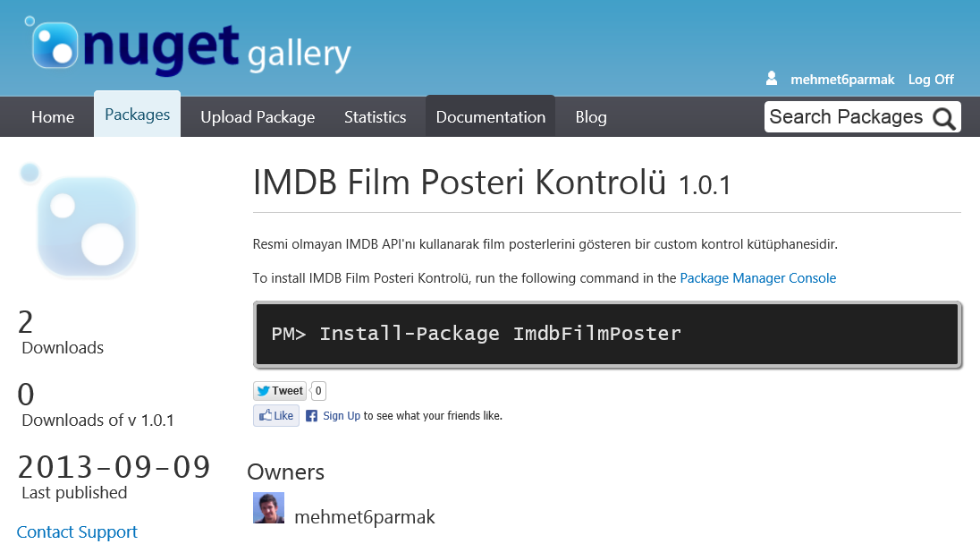
Task: Open the Documentation menu item
Action: pos(491,117)
